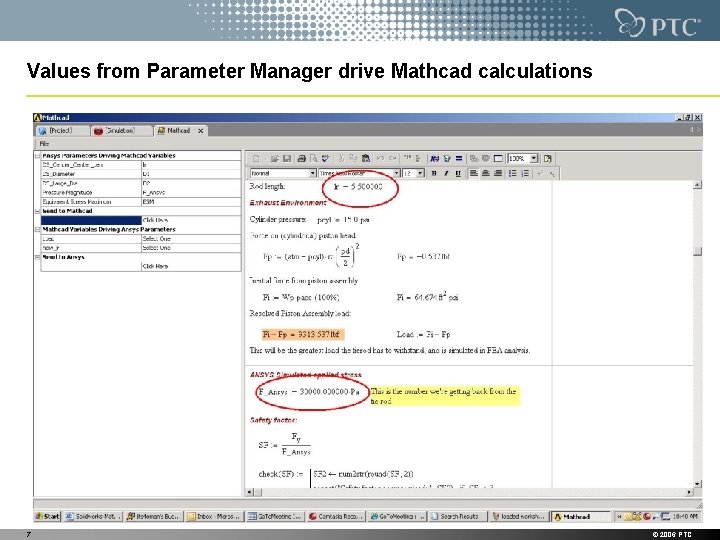Align text left
Screen dimensions: 720x540
coord(473,173)
